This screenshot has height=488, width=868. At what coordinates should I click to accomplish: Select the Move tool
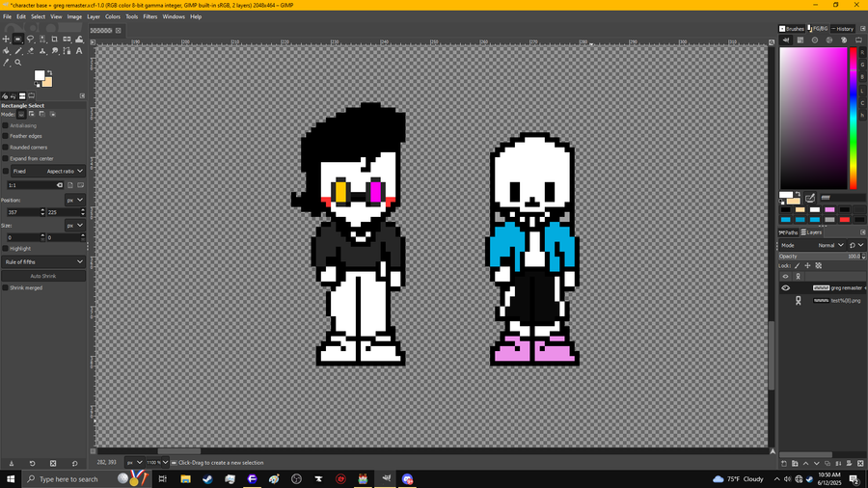click(6, 40)
